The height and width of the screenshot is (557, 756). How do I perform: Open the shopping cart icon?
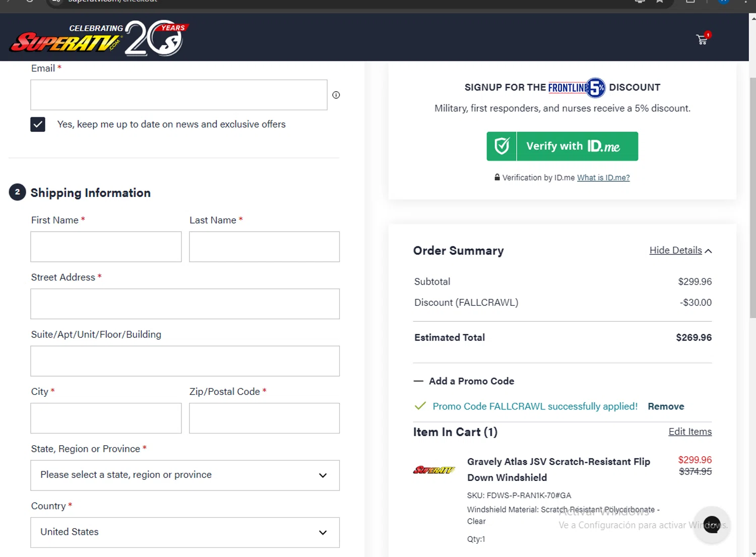(x=702, y=39)
